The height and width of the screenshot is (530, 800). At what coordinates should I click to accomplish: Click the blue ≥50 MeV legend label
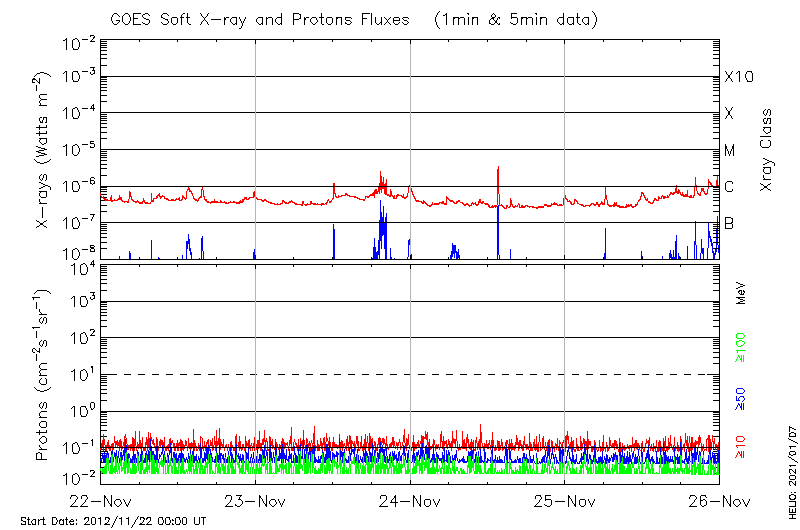[x=741, y=399]
